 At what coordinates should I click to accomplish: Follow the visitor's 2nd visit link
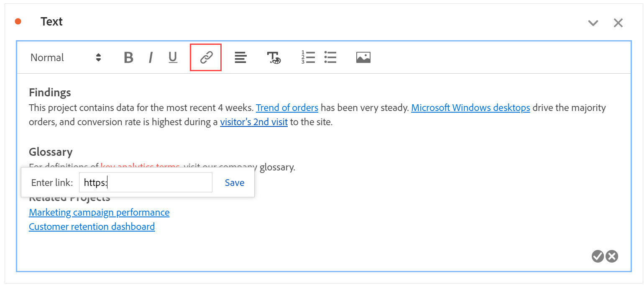(x=254, y=123)
